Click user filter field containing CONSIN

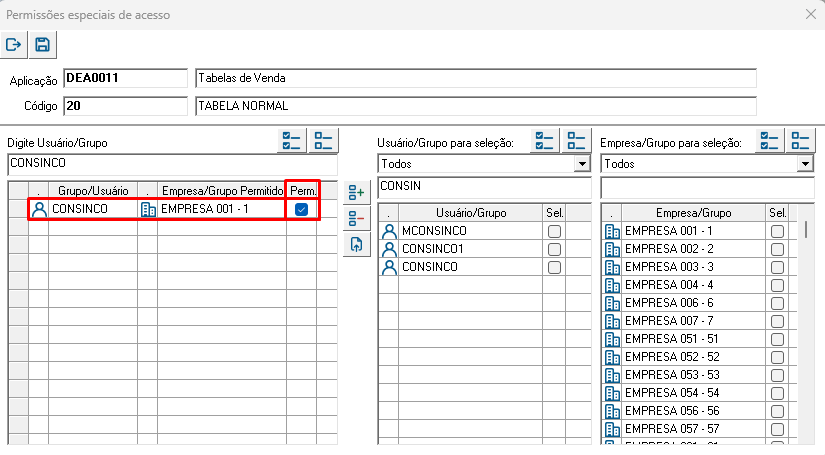(x=485, y=187)
